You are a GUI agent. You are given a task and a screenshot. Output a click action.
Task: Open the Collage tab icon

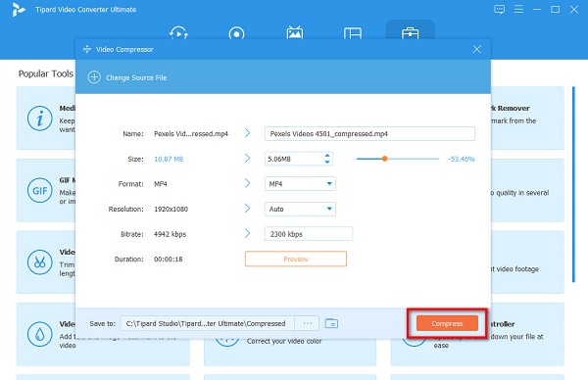click(353, 33)
